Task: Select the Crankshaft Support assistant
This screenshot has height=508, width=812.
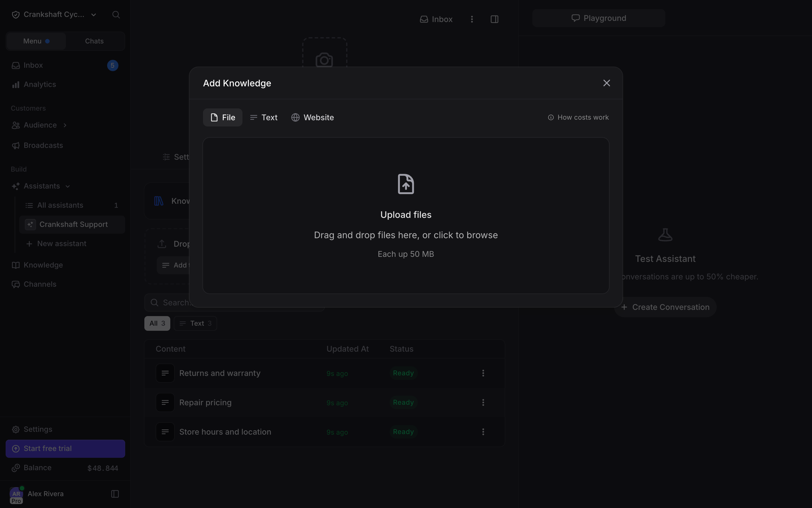Action: click(72, 224)
